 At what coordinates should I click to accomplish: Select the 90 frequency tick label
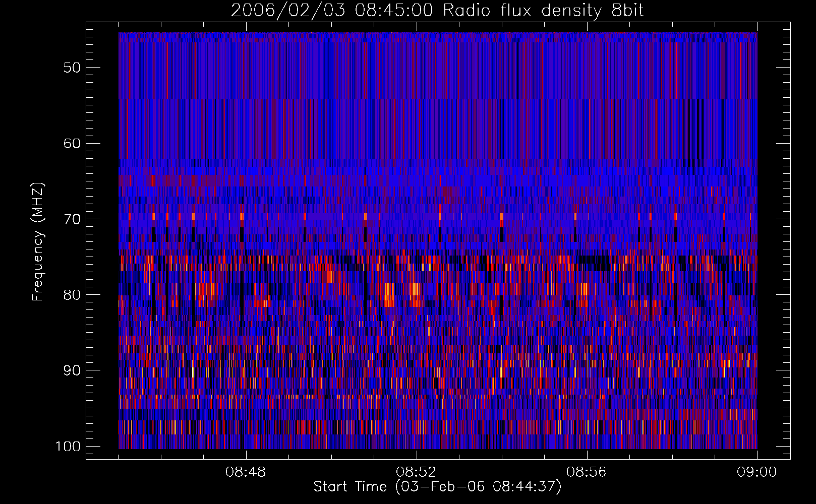pos(72,370)
